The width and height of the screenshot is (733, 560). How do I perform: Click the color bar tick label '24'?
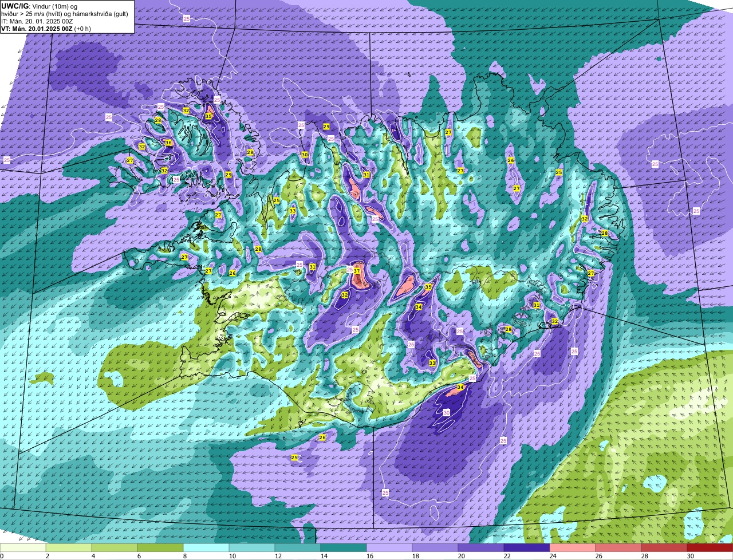[553, 556]
